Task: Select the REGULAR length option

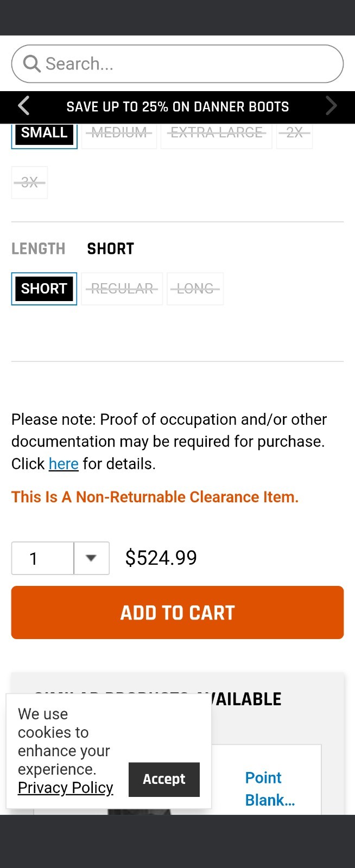Action: (x=122, y=289)
